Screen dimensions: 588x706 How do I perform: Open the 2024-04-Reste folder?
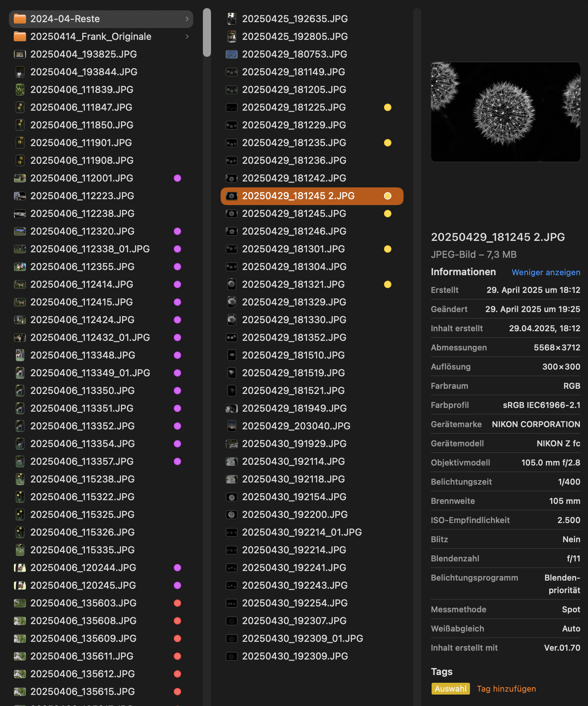(65, 19)
